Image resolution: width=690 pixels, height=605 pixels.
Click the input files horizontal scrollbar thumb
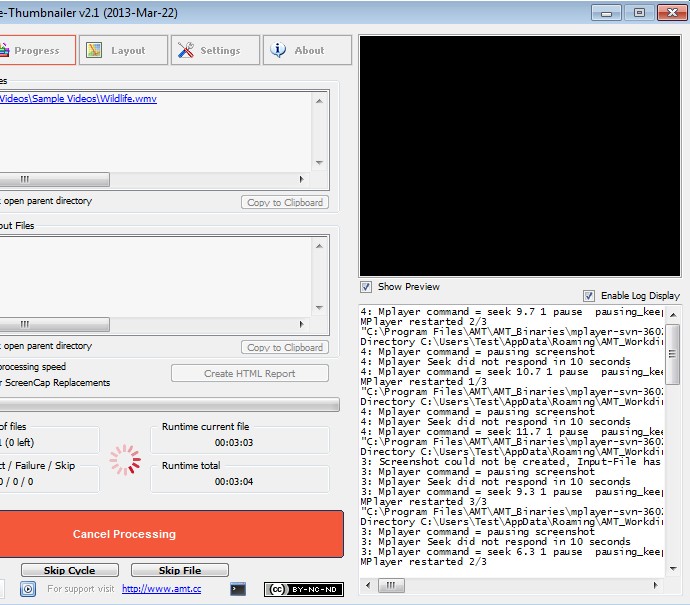click(55, 179)
